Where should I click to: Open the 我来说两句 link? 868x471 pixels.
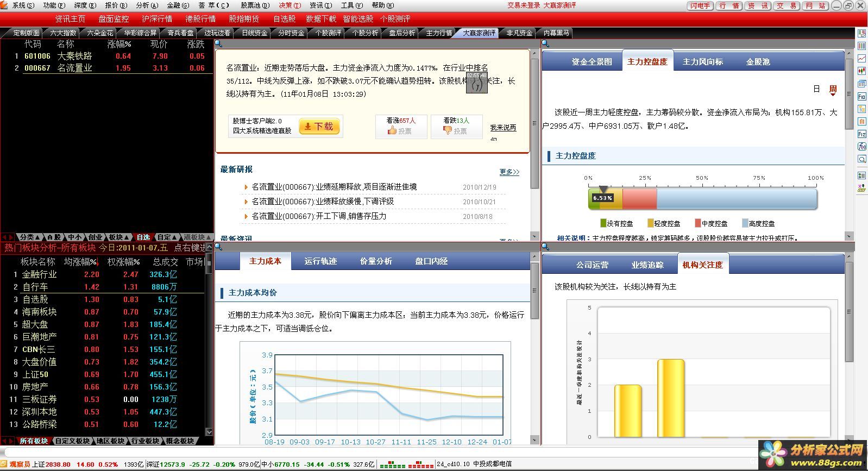(503, 128)
